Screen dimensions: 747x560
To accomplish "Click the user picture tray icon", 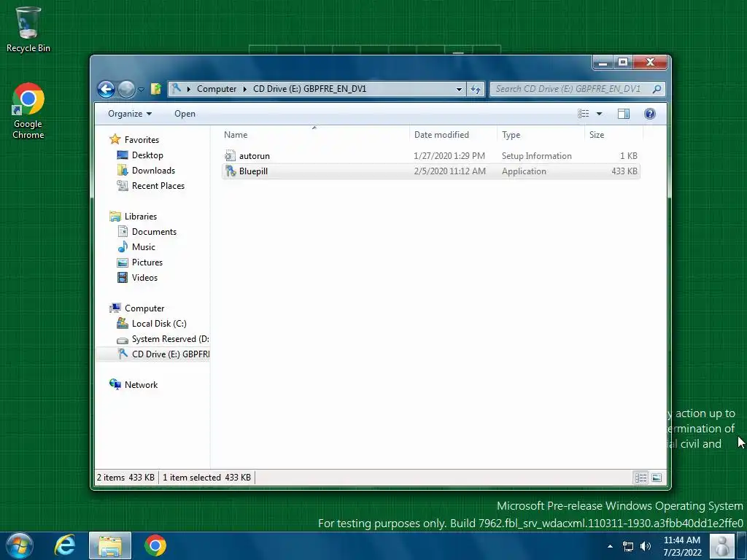I will (x=721, y=546).
